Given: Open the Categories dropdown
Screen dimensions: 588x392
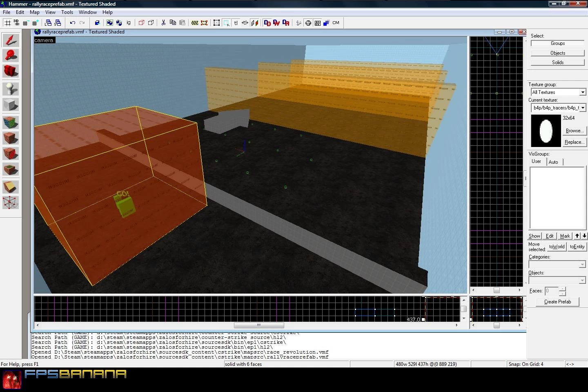Looking at the screenshot, I should click(x=557, y=265).
